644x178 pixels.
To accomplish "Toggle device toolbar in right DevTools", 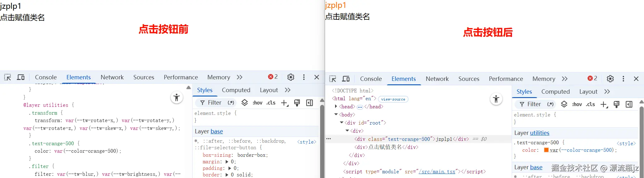I will coord(346,79).
